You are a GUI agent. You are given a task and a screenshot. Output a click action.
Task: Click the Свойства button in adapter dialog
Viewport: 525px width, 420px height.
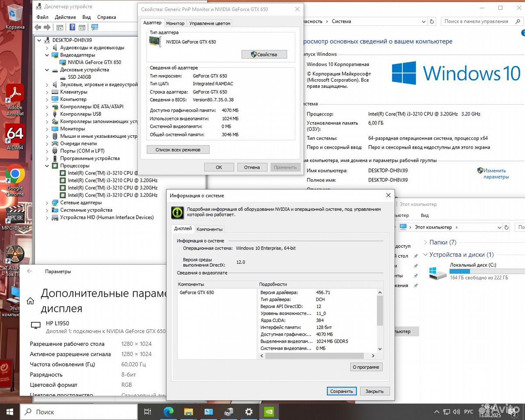point(264,54)
